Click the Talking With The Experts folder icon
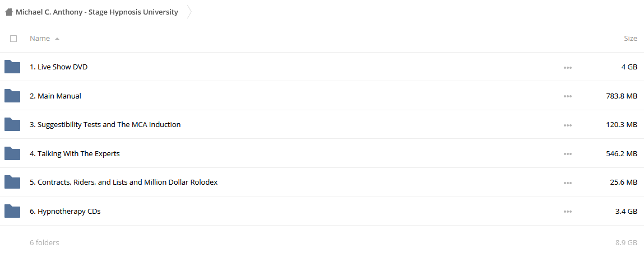 pos(12,154)
